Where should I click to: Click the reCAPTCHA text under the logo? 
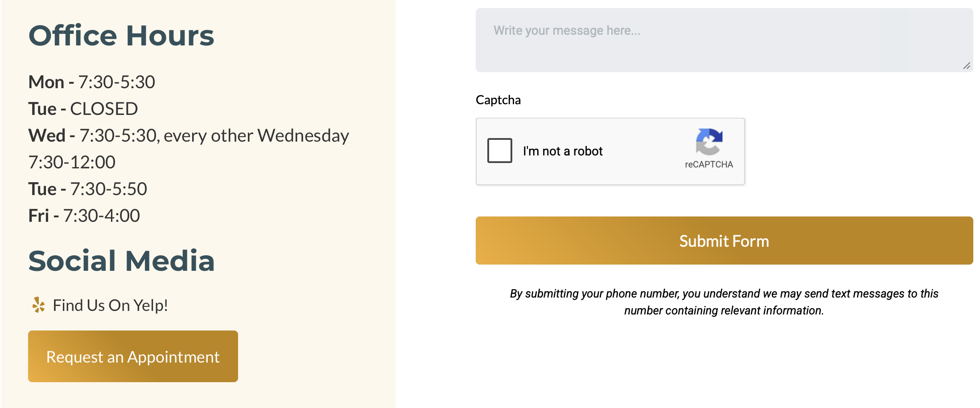click(x=709, y=164)
